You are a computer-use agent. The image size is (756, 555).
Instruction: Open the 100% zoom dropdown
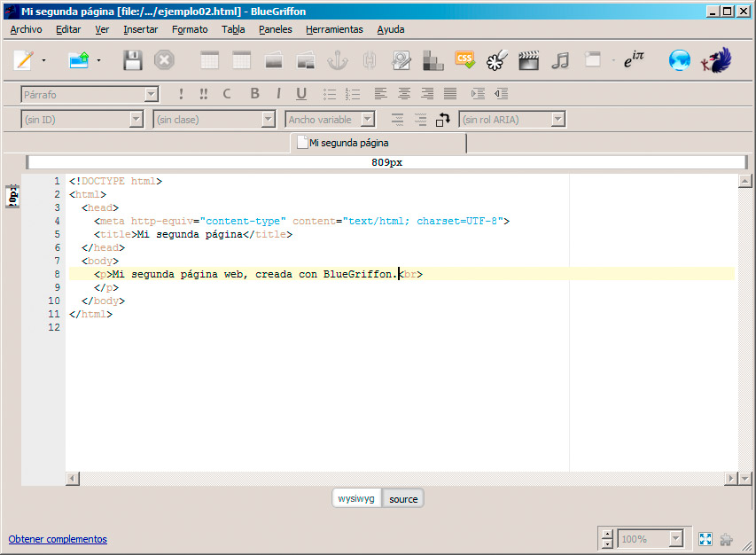pos(651,539)
